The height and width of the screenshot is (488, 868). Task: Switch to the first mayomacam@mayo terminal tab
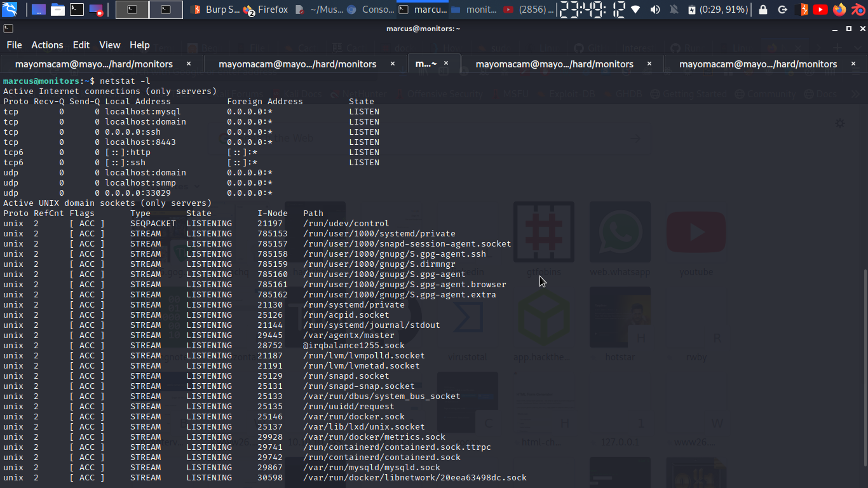pyautogui.click(x=102, y=64)
